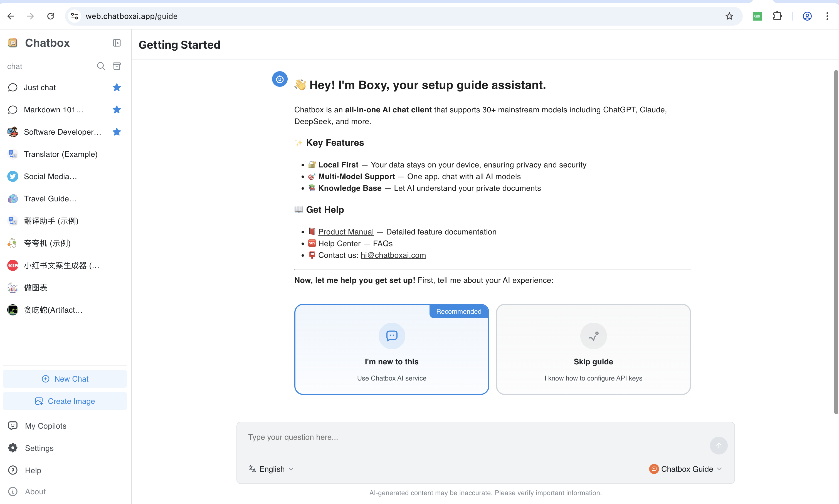The image size is (839, 504).
Task: Toggle star on Software Developer chat
Action: pyautogui.click(x=117, y=132)
